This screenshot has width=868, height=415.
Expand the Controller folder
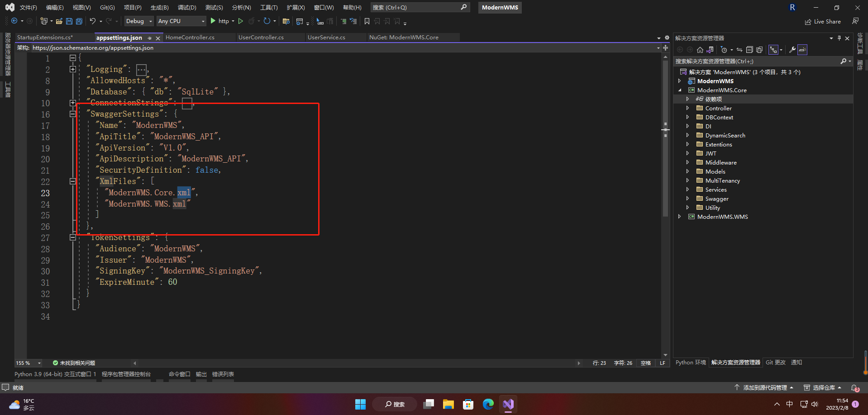tap(687, 108)
